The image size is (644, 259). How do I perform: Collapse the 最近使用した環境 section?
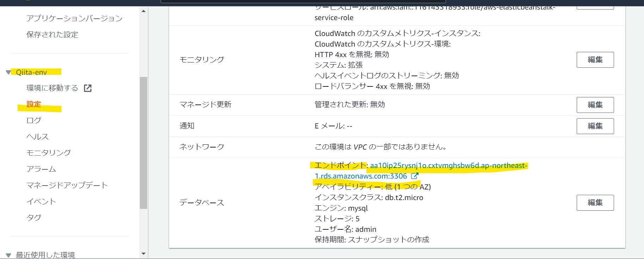(8, 255)
